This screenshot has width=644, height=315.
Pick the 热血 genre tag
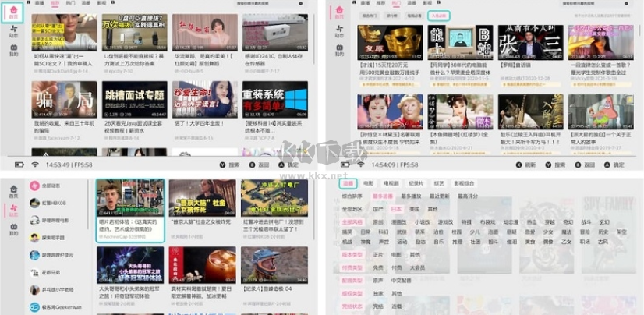532,222
